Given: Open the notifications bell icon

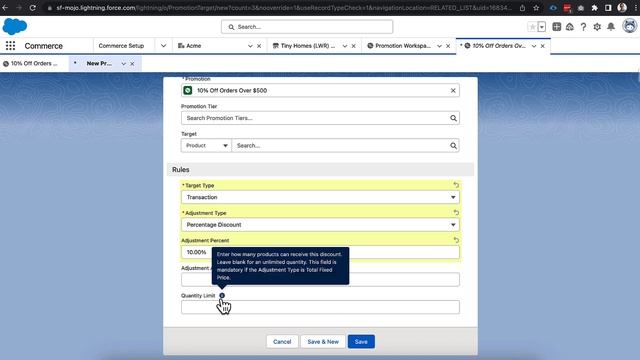Looking at the screenshot, I should (x=611, y=27).
